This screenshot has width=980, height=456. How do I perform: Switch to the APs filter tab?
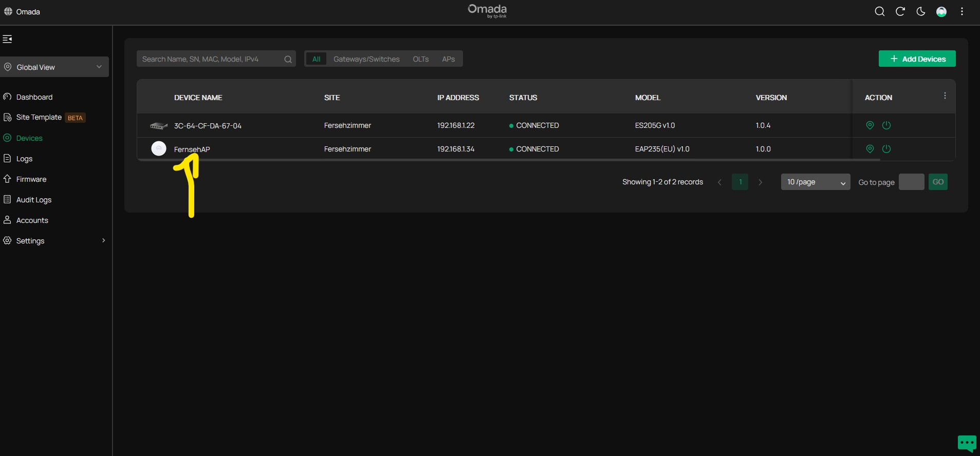coord(448,59)
